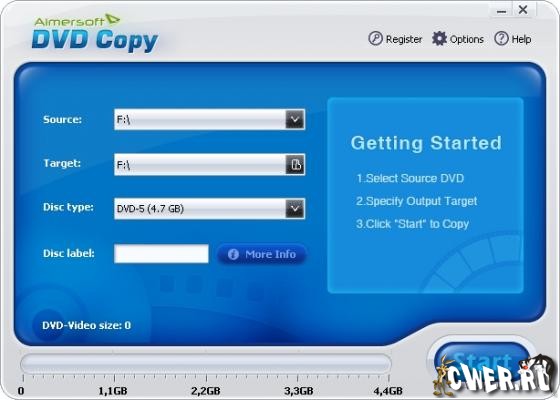Open the DVD-5 (4.7 GB) combo box
The height and width of the screenshot is (400, 560).
pos(209,209)
